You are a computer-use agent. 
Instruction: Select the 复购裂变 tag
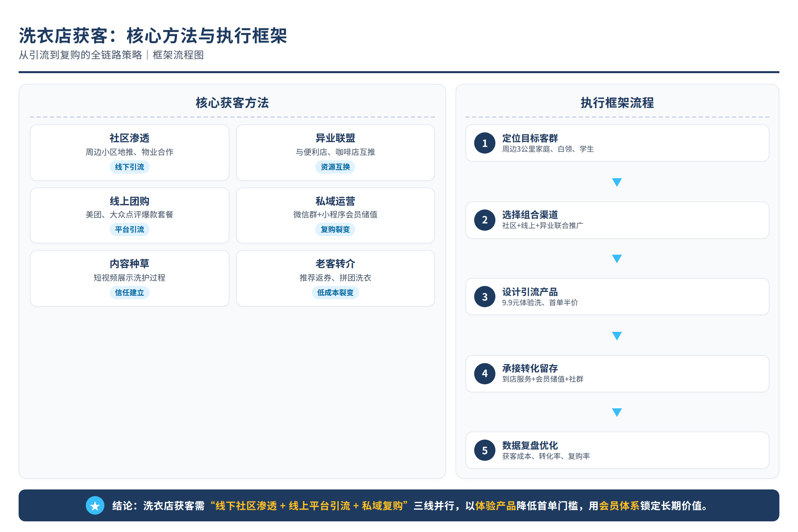click(335, 229)
